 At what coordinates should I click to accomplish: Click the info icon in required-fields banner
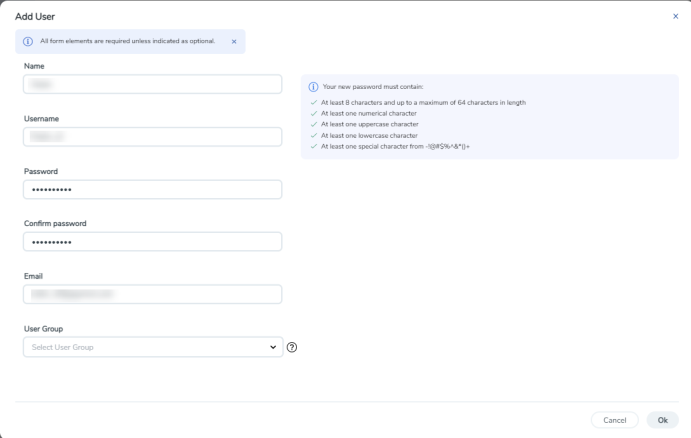[27, 41]
